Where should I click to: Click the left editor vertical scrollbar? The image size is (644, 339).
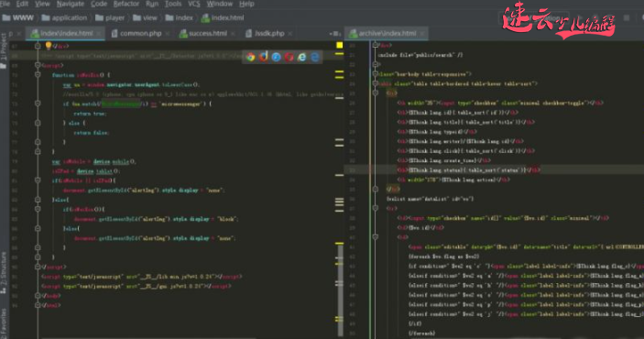339,289
